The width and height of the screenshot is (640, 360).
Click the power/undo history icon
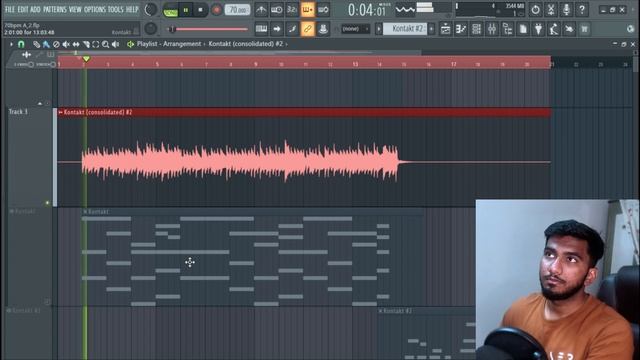click(535, 9)
